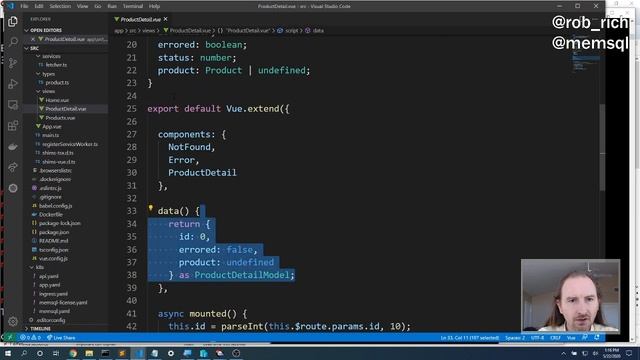Viewport: 640px width, 360px height.
Task: Open the Explorer view in activity bar
Action: tap(13, 22)
